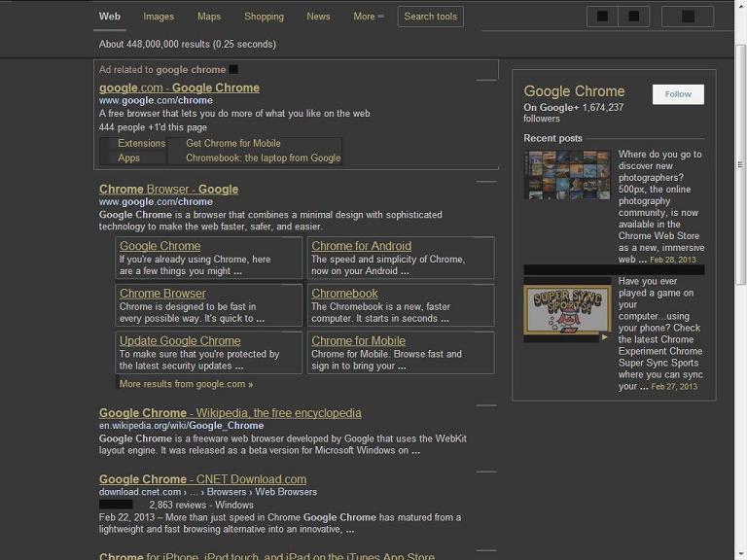
Task: Click "More results from google.com »"
Action: (186, 384)
